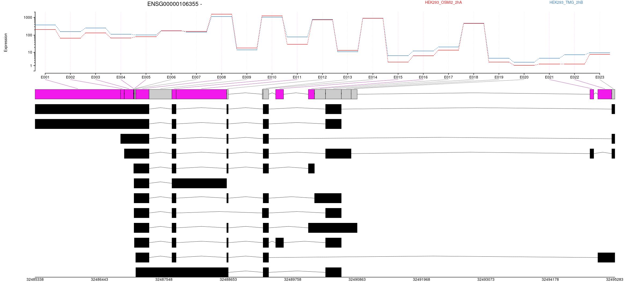Click genomic coordinate 32494178
The width and height of the screenshot is (644, 284).
[550, 280]
